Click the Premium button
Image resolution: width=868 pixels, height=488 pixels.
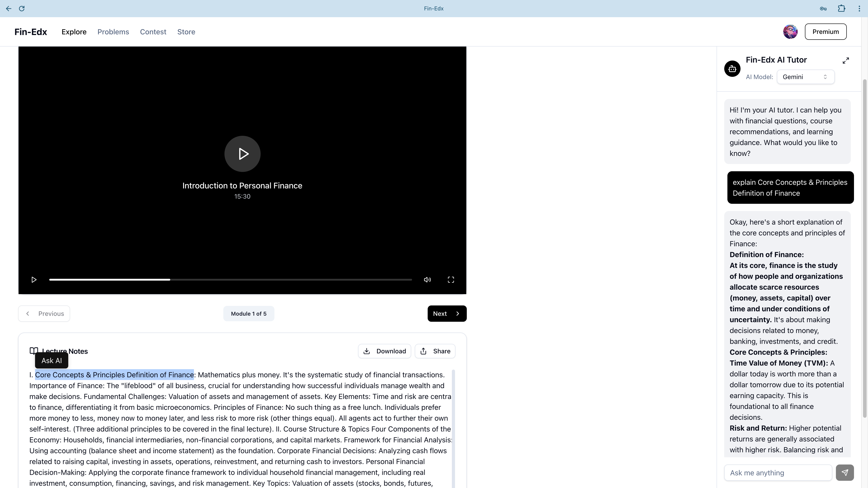(826, 32)
